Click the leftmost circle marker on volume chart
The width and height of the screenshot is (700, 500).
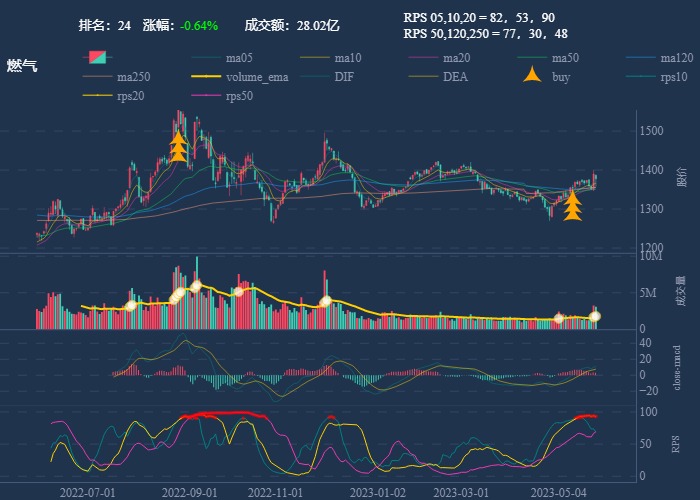130,305
